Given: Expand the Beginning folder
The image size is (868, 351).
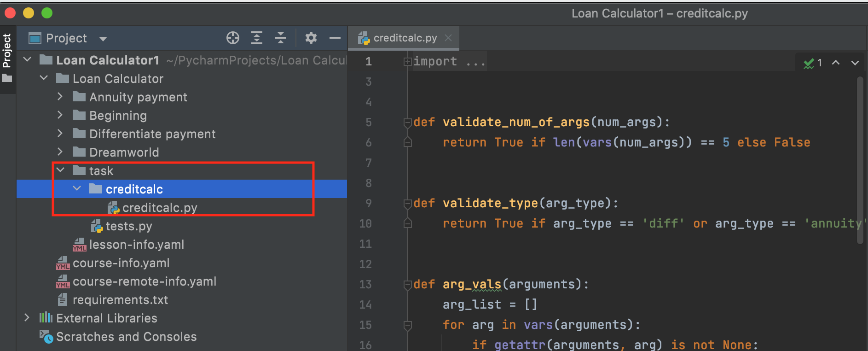Looking at the screenshot, I should pos(60,115).
